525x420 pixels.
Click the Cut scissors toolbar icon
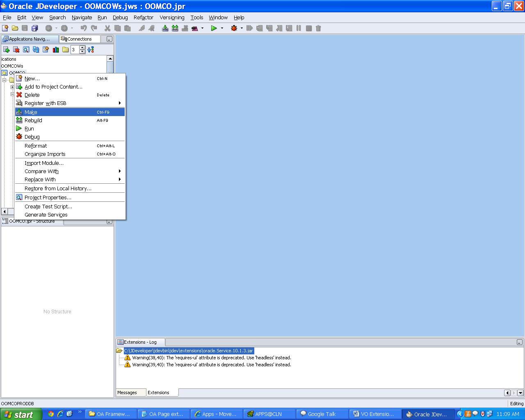coord(107,28)
